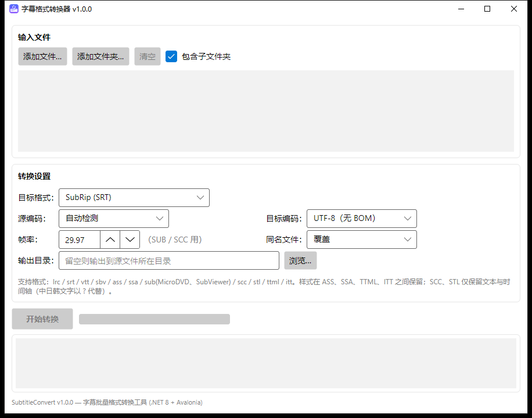Open the 目标编码 UTF-8 dropdown
Viewport: 532px width, 418px height.
[362, 219]
